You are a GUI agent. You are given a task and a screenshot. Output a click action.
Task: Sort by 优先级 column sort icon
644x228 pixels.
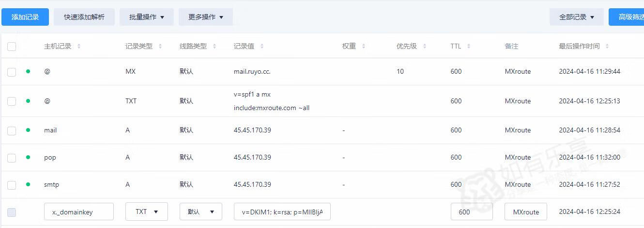425,47
